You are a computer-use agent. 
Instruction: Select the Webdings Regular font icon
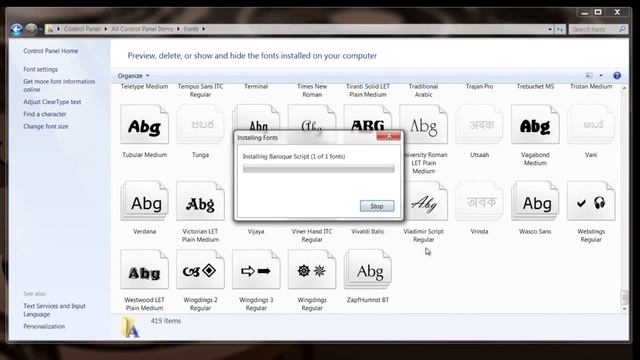coord(591,201)
